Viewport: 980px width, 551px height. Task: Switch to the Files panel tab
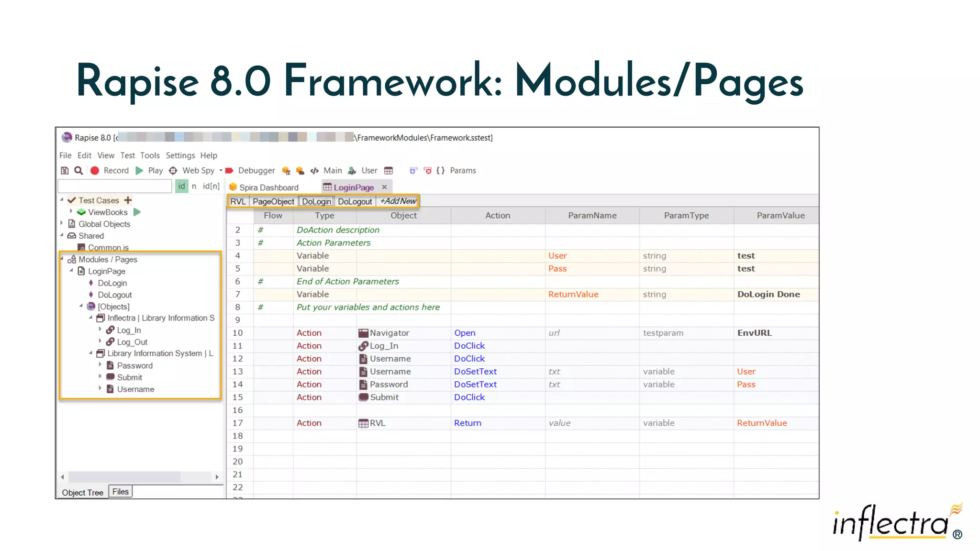(121, 491)
